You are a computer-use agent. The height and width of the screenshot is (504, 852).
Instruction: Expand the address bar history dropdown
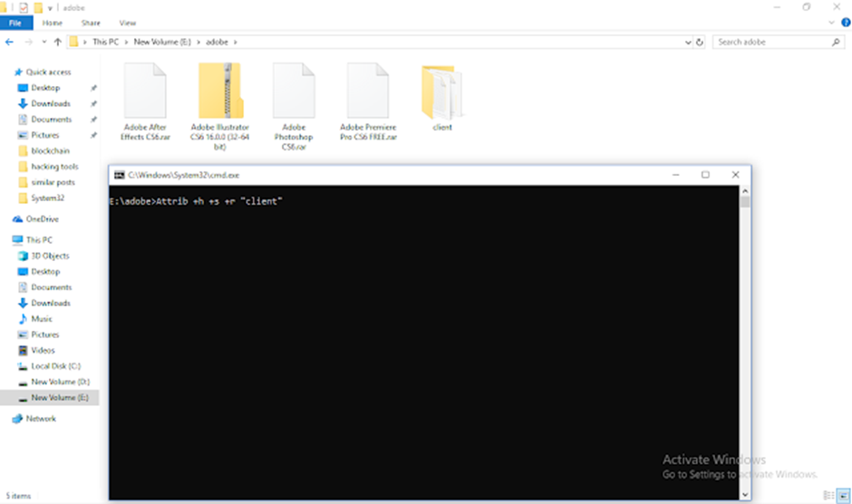click(688, 42)
